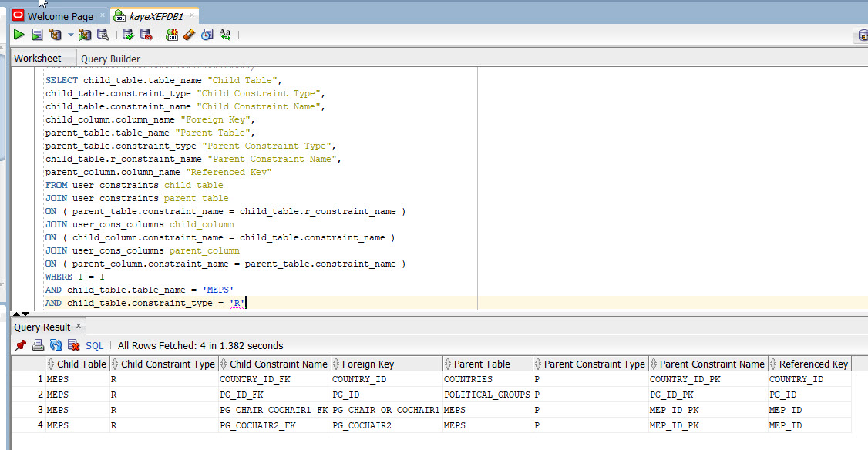Select cell PG_CHAIR_COCHAIR1_FK in row 3
Screen dimensions: 868x450
coord(274,410)
